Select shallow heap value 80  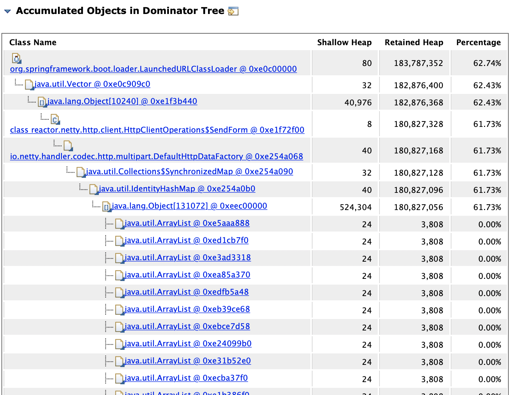[367, 63]
